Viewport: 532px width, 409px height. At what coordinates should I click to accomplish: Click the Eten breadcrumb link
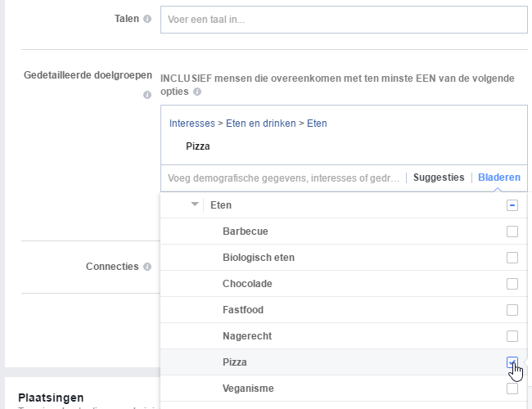pyautogui.click(x=317, y=124)
